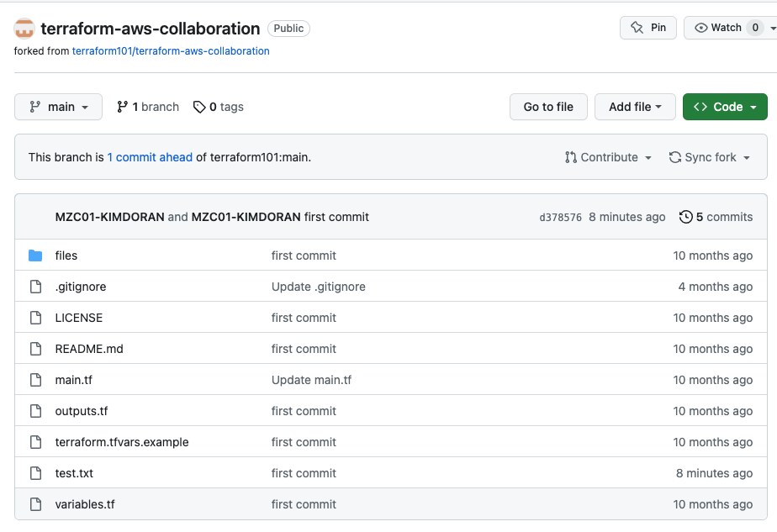
Task: Click the commit history clock icon
Action: coord(686,217)
